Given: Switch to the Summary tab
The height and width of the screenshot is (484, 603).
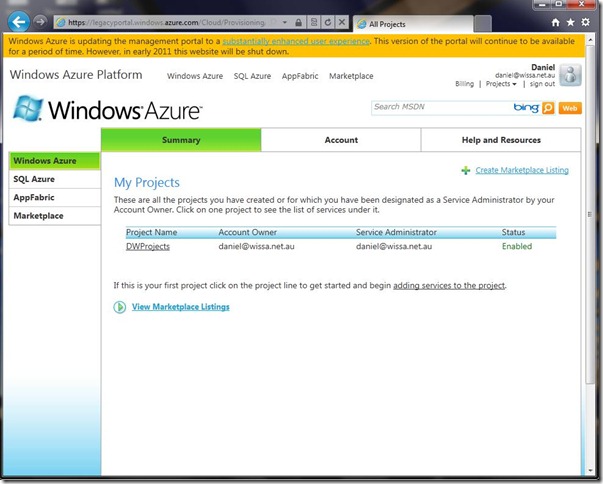Looking at the screenshot, I should point(181,140).
